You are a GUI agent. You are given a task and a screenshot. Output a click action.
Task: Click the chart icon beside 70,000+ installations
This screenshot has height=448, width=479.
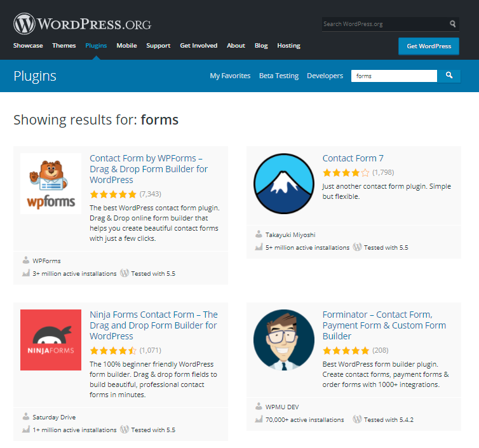[x=259, y=419]
